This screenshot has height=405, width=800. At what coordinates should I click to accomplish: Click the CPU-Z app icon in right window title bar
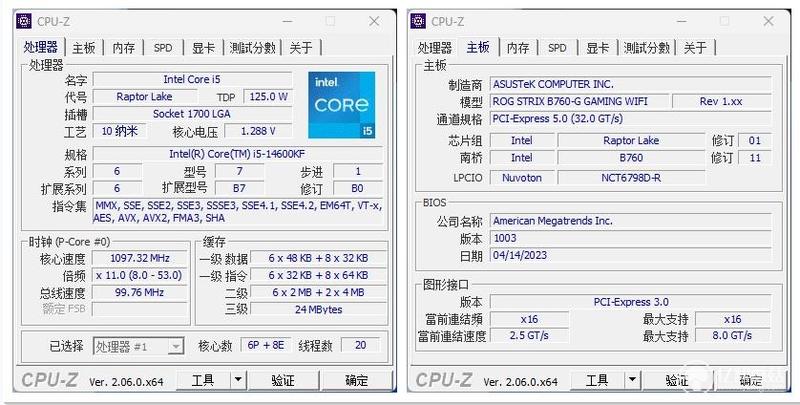[418, 21]
